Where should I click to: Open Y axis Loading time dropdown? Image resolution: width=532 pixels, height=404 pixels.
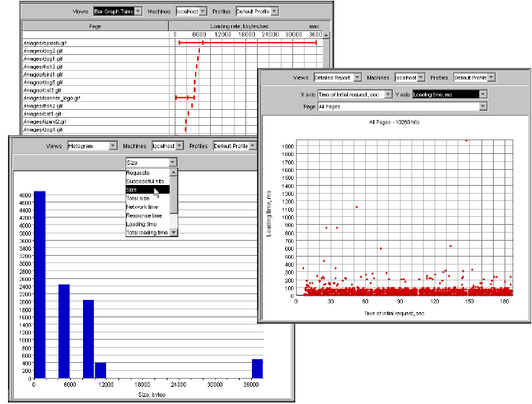(x=450, y=95)
